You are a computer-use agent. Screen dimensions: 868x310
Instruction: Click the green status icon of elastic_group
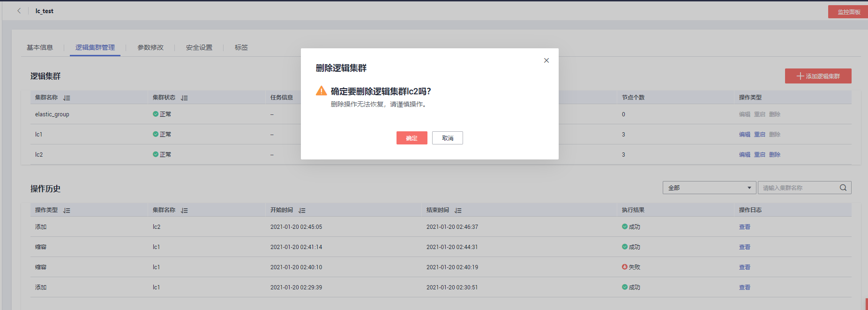pyautogui.click(x=156, y=114)
